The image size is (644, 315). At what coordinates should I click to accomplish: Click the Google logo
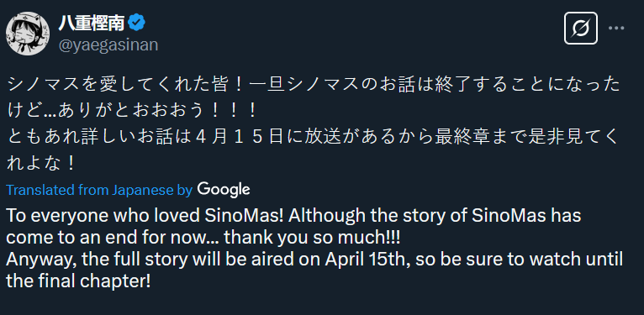pyautogui.click(x=224, y=190)
